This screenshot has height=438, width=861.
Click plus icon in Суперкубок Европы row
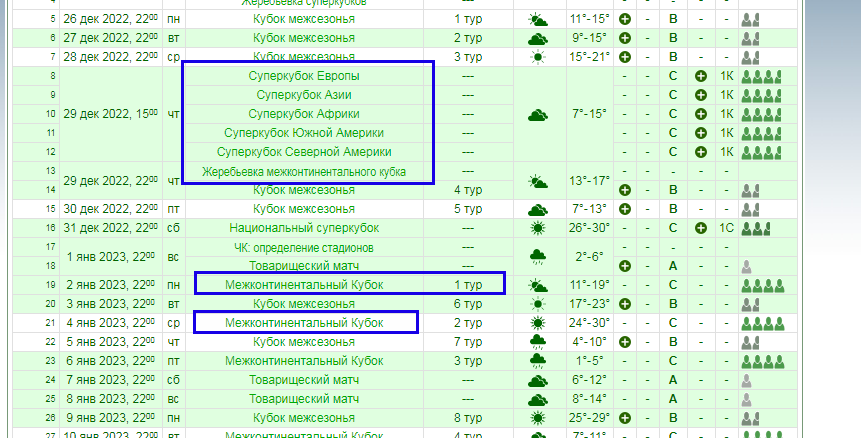click(x=700, y=76)
